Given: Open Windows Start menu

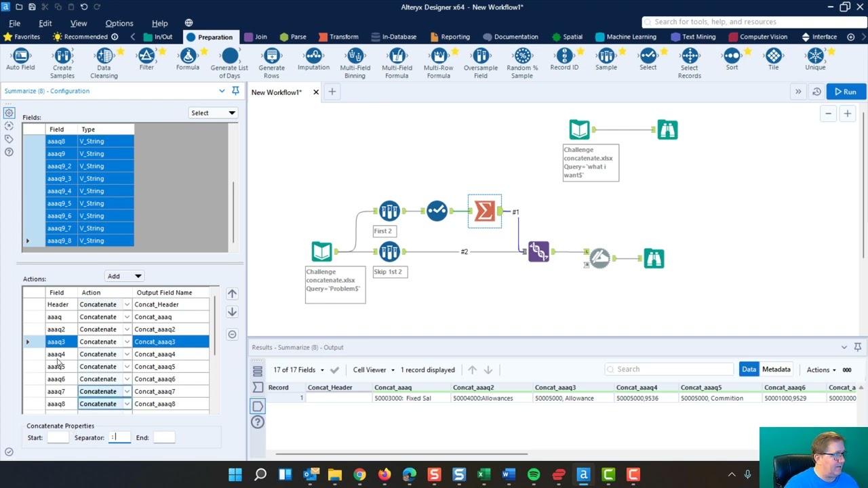Looking at the screenshot, I should [x=235, y=474].
